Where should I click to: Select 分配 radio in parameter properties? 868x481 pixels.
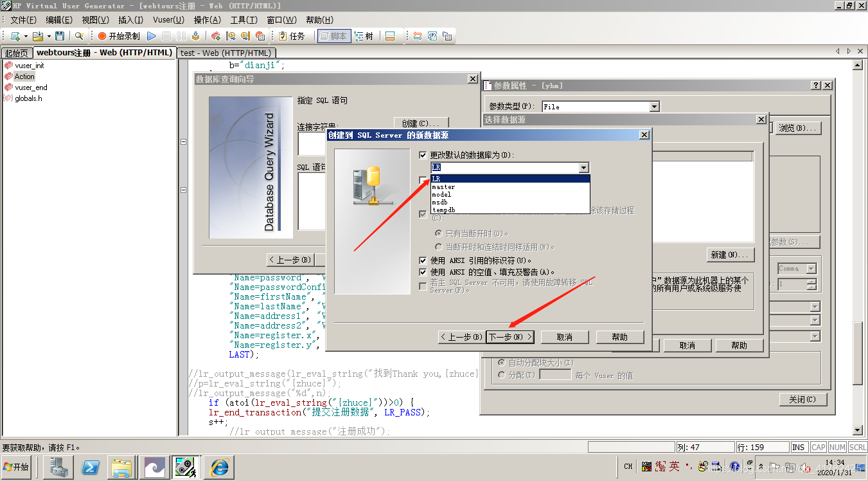502,375
